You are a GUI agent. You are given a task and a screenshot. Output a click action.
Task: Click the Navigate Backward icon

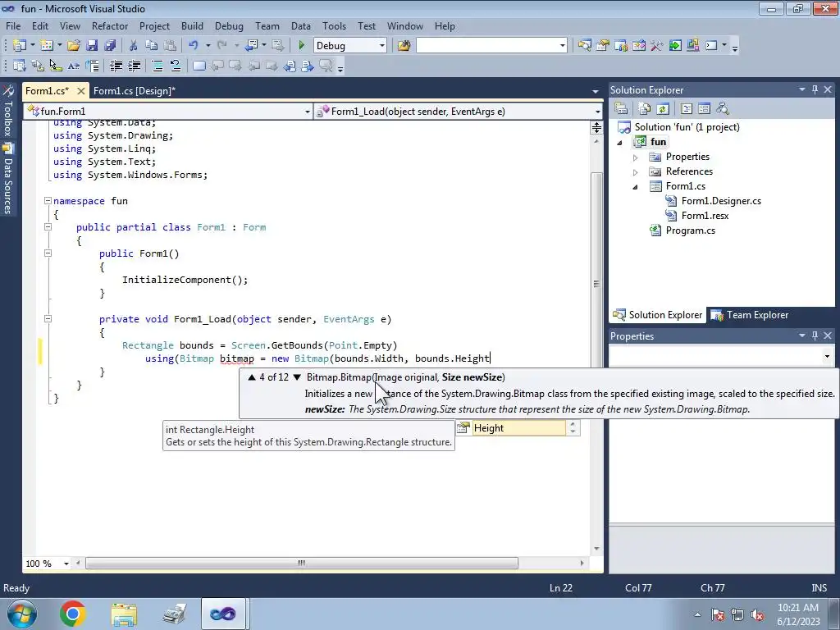[252, 46]
